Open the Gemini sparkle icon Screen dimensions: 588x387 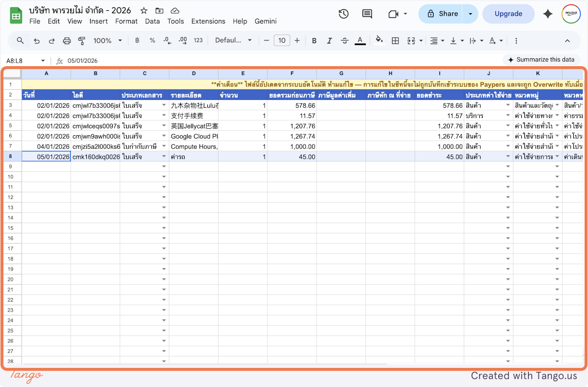pyautogui.click(x=548, y=14)
